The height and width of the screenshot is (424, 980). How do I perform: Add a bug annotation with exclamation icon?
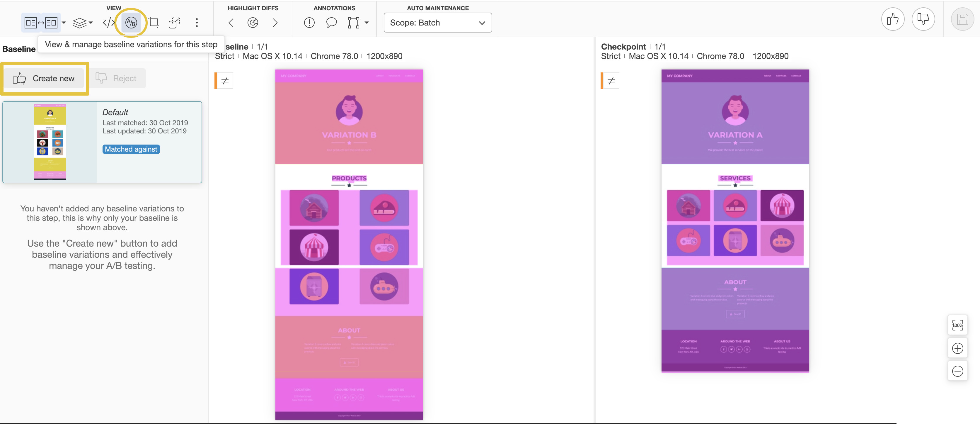click(x=309, y=23)
